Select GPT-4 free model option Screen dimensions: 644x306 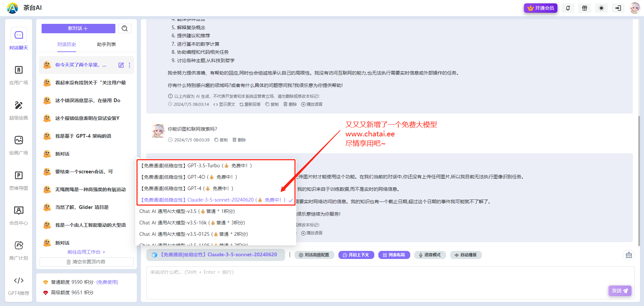pos(216,188)
